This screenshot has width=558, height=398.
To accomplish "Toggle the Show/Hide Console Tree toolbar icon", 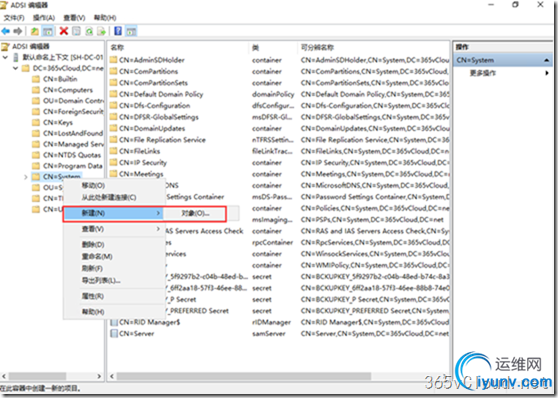I will (x=48, y=31).
